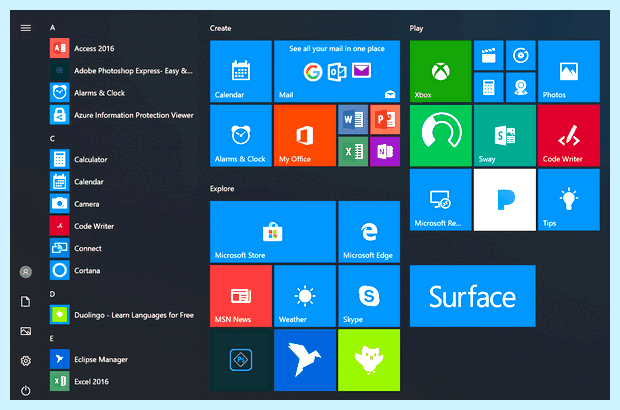Launch Calculator from the app list

click(123, 159)
